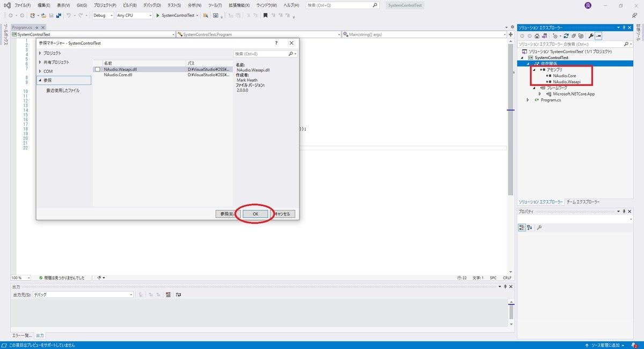The height and width of the screenshot is (349, 644).
Task: Select 最近使用したファイル in Reference Manager
Action: 63,90
